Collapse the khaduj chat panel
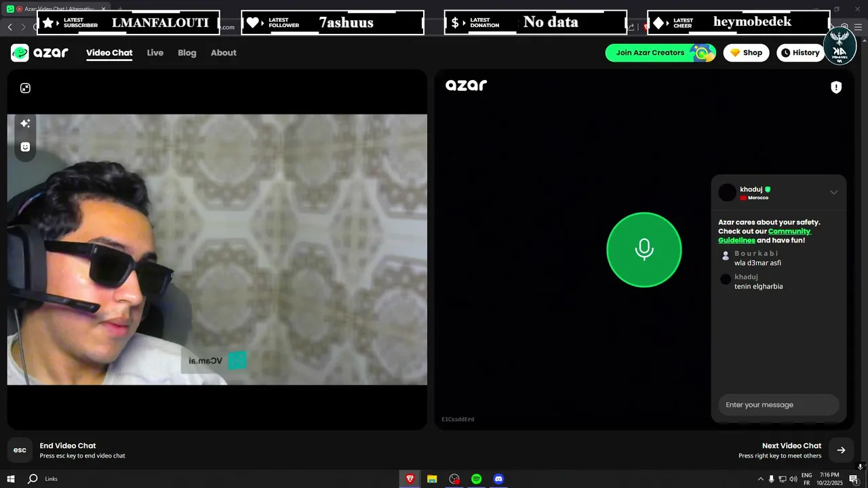This screenshot has height=488, width=868. point(834,192)
